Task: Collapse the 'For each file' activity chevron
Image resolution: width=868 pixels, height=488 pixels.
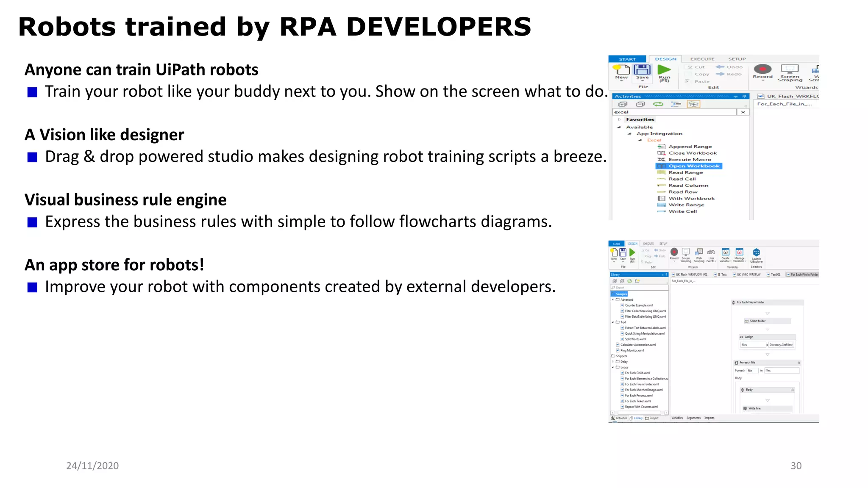Action: pos(799,363)
